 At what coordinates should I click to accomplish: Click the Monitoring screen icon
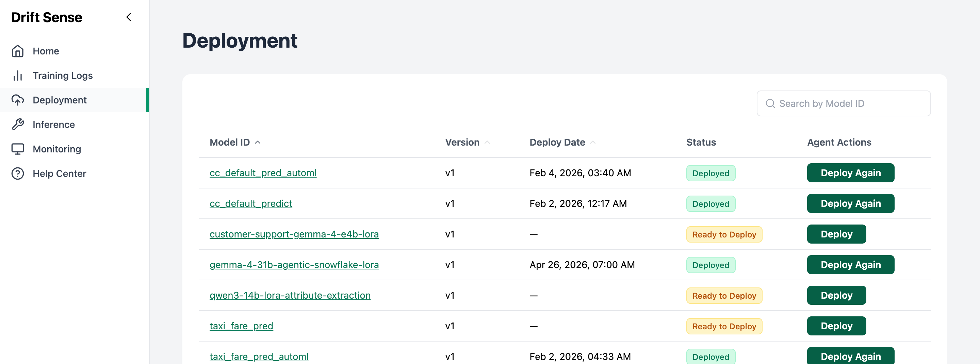click(x=17, y=149)
